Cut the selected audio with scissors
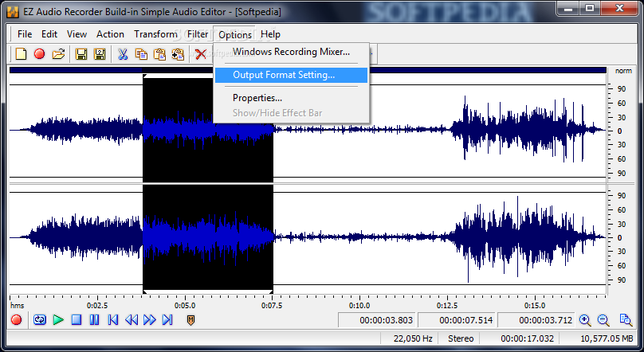 pos(123,53)
